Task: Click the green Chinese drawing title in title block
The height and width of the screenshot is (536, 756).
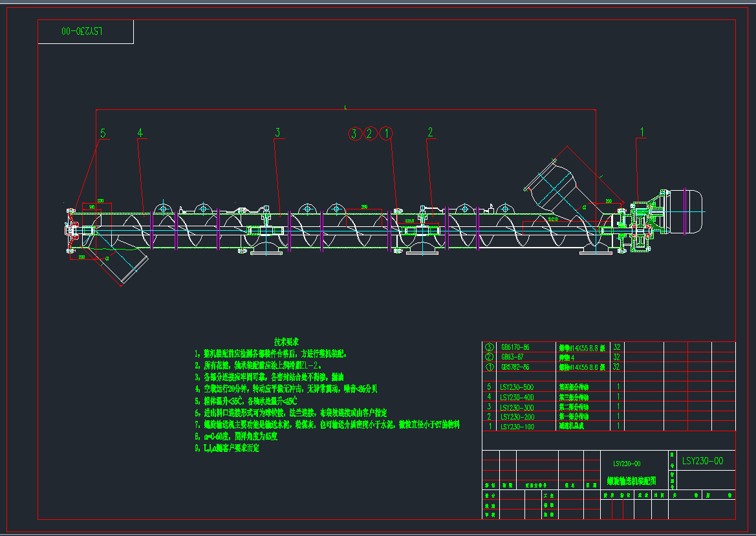Action: 631,481
